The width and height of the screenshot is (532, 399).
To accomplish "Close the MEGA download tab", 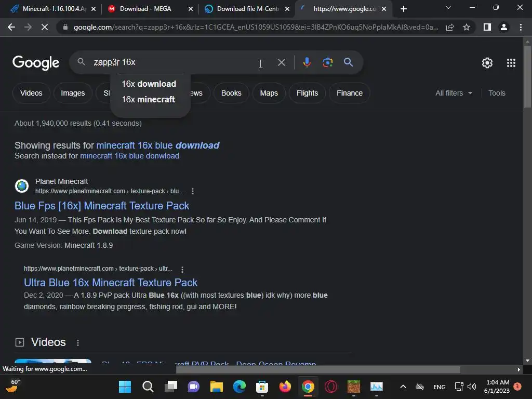I will 190,9.
